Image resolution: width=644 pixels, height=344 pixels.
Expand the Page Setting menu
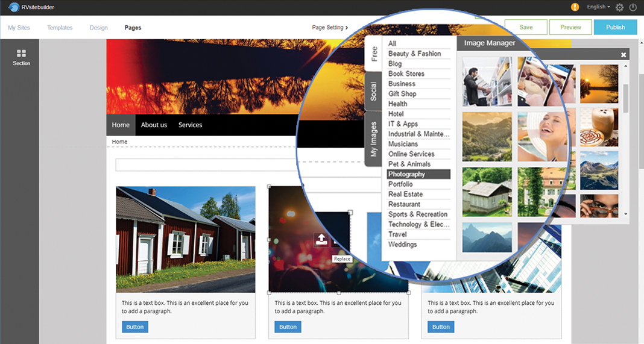pyautogui.click(x=330, y=27)
